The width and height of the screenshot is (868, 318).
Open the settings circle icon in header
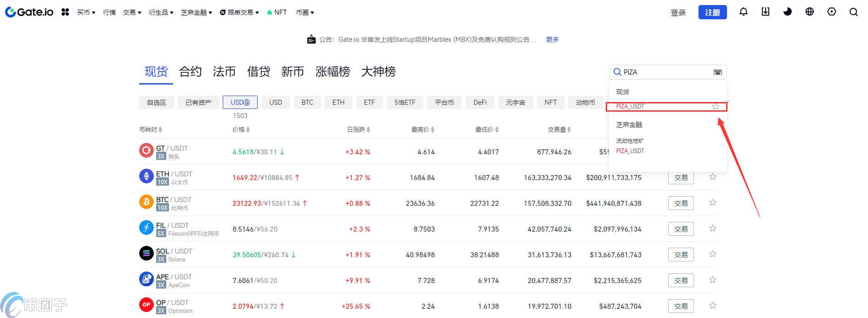click(832, 12)
